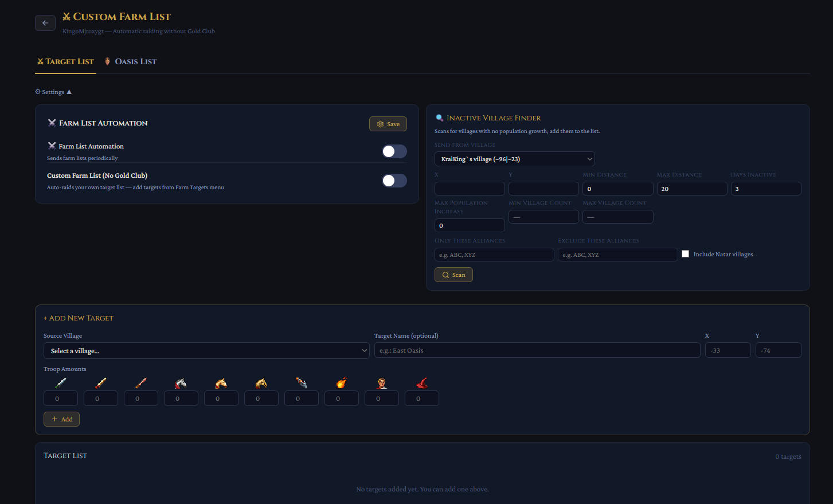Click the back arrow button
Screen dimensions: 833x504
[x=45, y=23]
